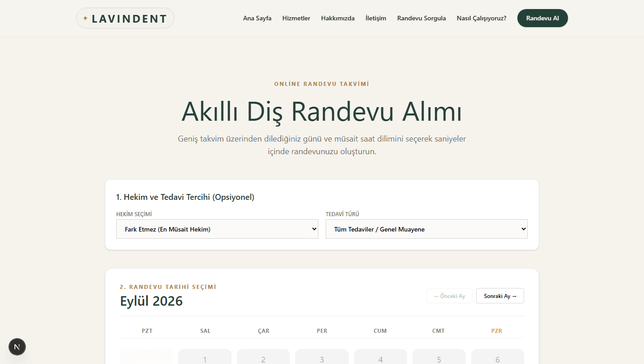Open Nasıl Çalışıyoruz? page
This screenshot has width=644, height=364.
(x=482, y=19)
